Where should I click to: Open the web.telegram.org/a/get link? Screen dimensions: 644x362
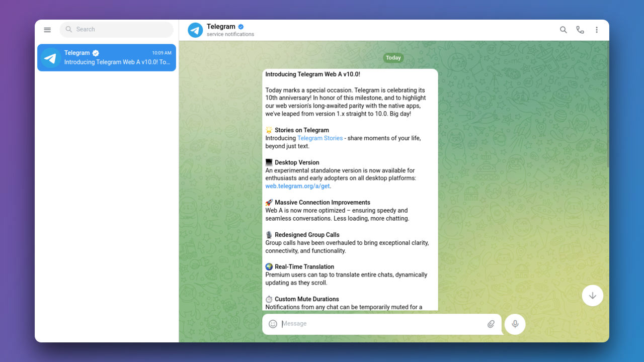[x=297, y=186]
